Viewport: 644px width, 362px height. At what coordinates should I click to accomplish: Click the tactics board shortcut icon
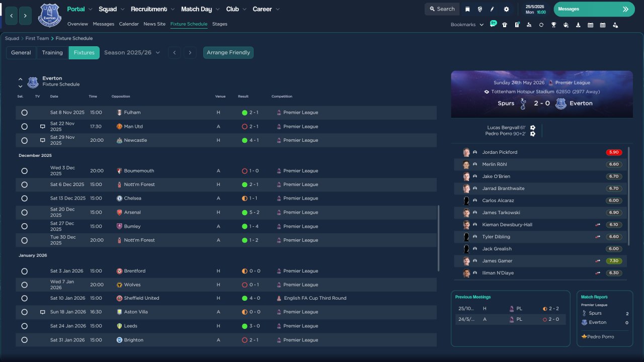517,25
